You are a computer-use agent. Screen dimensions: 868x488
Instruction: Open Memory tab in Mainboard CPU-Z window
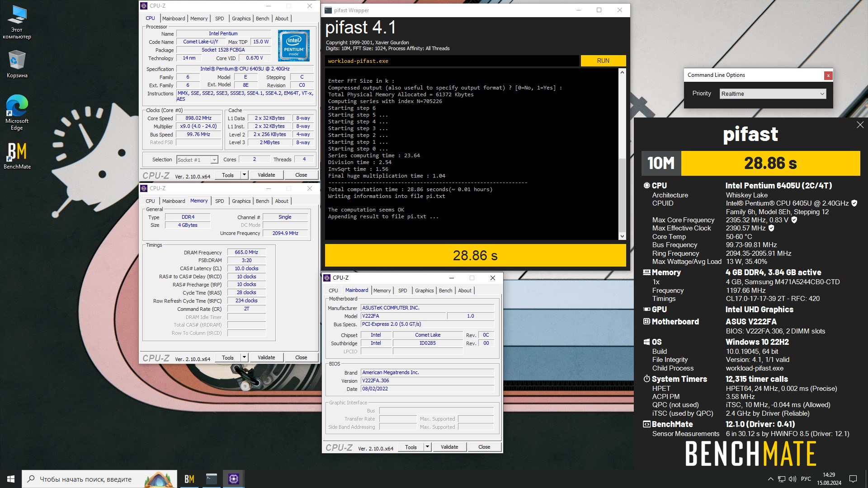382,291
